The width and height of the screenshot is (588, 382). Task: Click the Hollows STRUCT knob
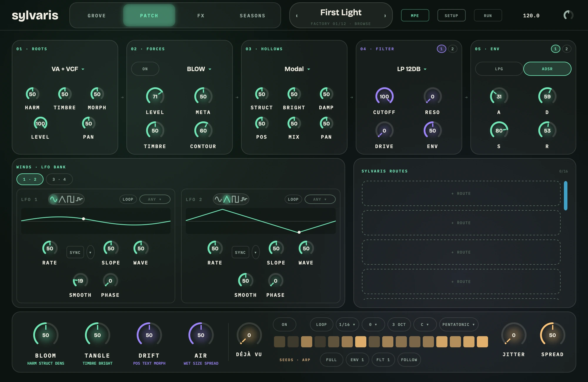[262, 94]
